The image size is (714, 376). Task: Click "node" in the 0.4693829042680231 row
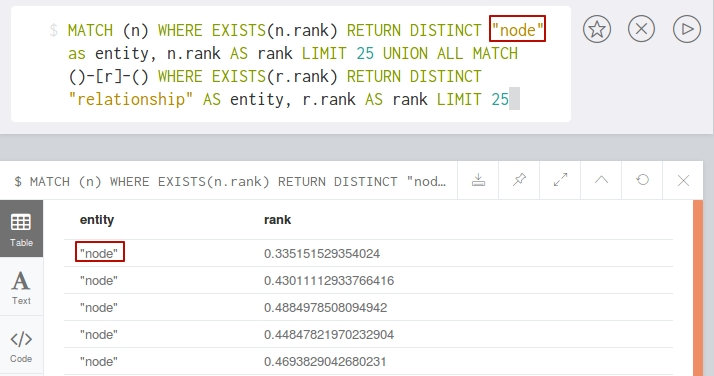[99, 362]
